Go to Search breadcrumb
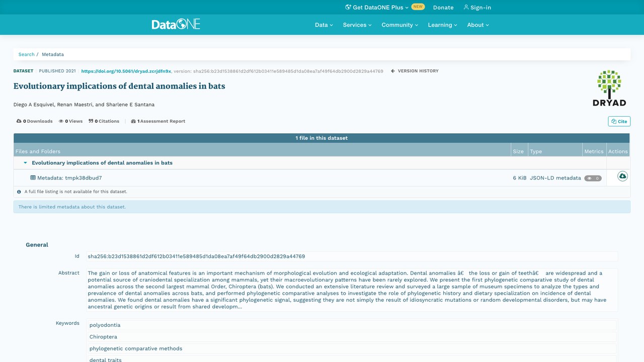Screen dimensions: 644x362 point(26,54)
